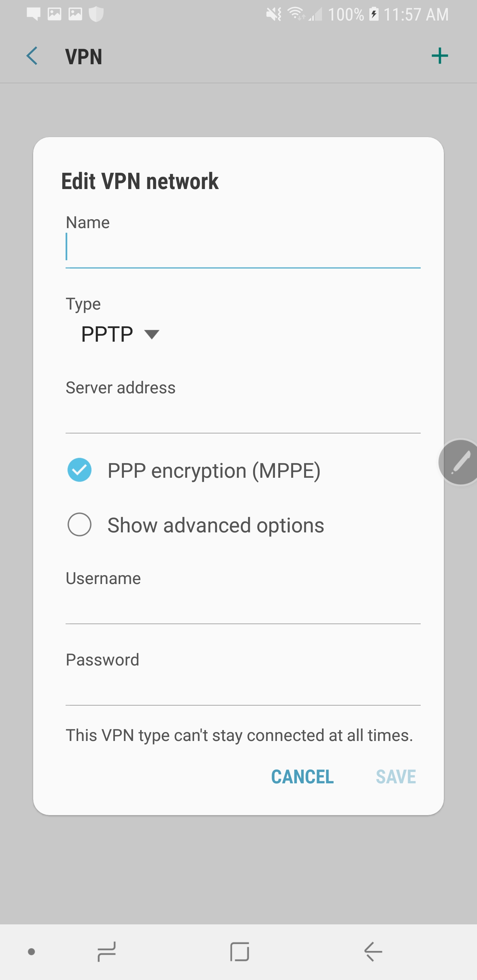Tap the dropdown arrow next to PPTP
Image resolution: width=477 pixels, height=980 pixels.
click(151, 334)
